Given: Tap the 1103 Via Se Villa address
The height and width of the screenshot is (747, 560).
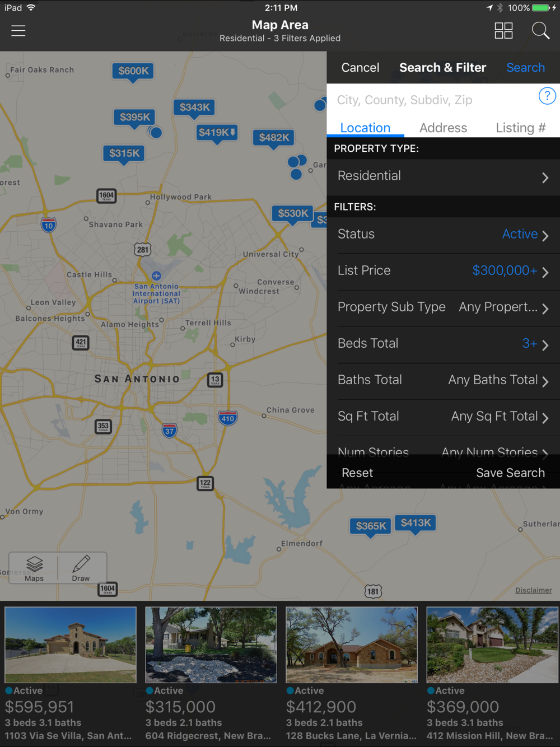Looking at the screenshot, I should 68,736.
